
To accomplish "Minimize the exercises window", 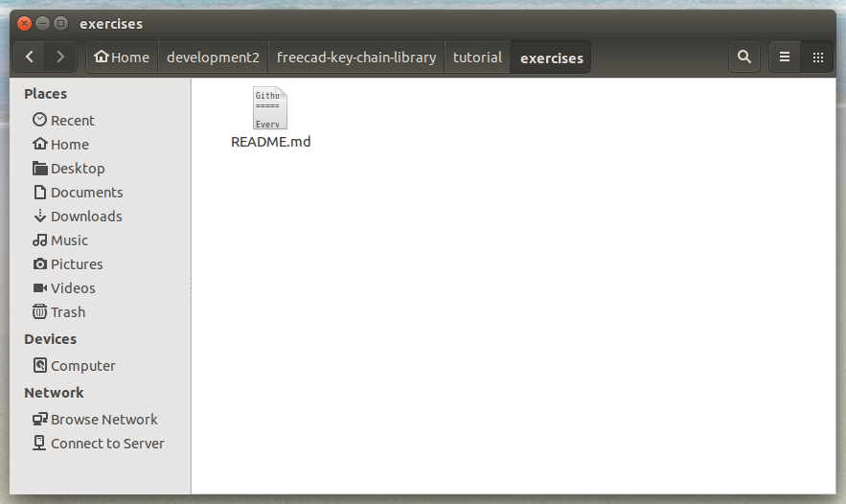I will click(42, 23).
